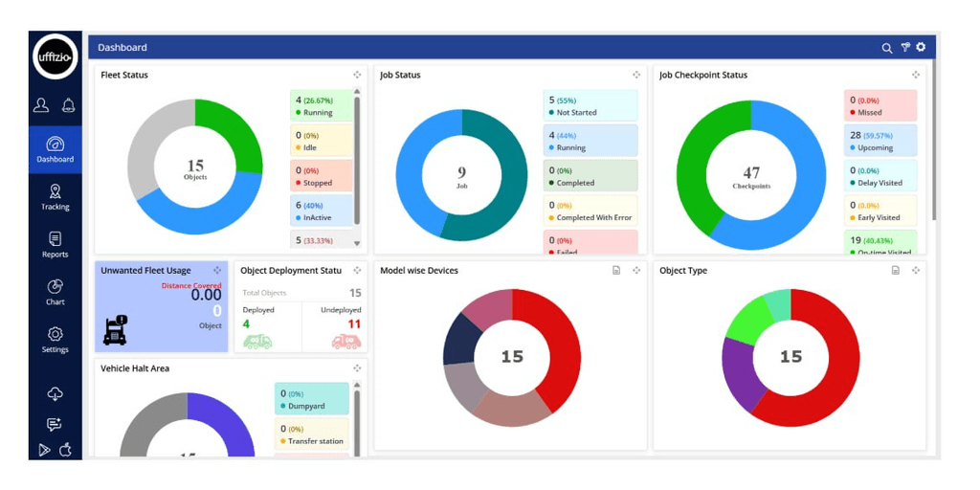Click the Deployed count 4
This screenshot has height=490, width=980.
point(246,323)
